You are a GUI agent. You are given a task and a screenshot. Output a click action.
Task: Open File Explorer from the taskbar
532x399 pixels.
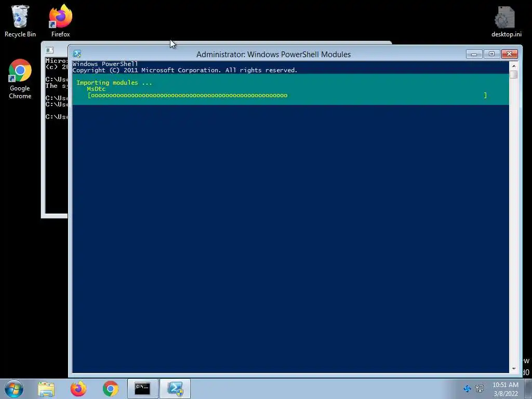coord(46,389)
